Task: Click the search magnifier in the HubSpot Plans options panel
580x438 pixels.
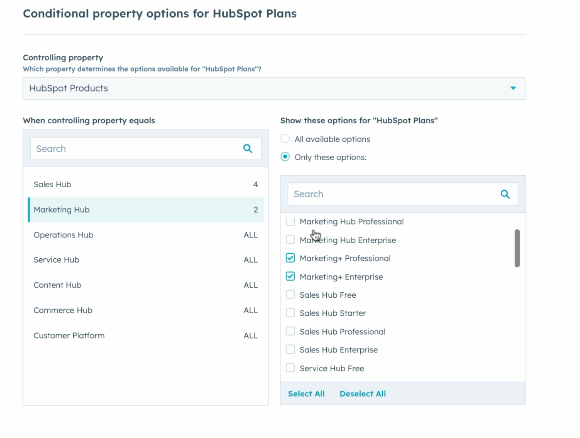Action: pos(505,194)
